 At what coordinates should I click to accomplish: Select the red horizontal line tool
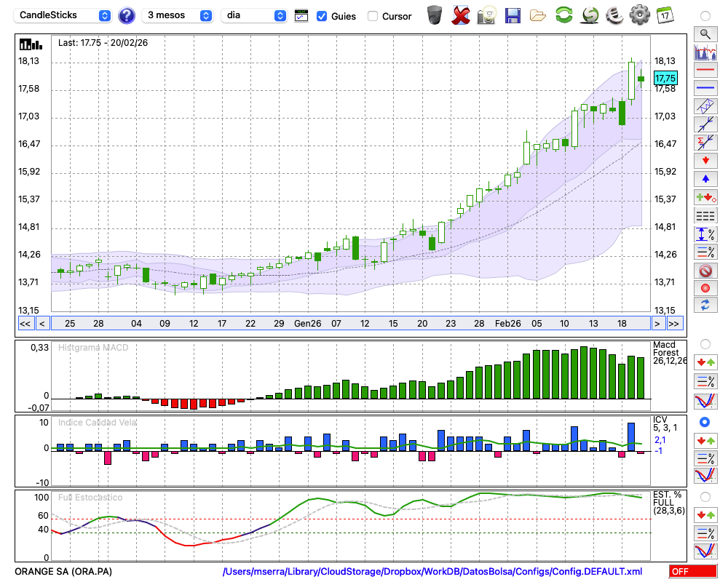(705, 71)
